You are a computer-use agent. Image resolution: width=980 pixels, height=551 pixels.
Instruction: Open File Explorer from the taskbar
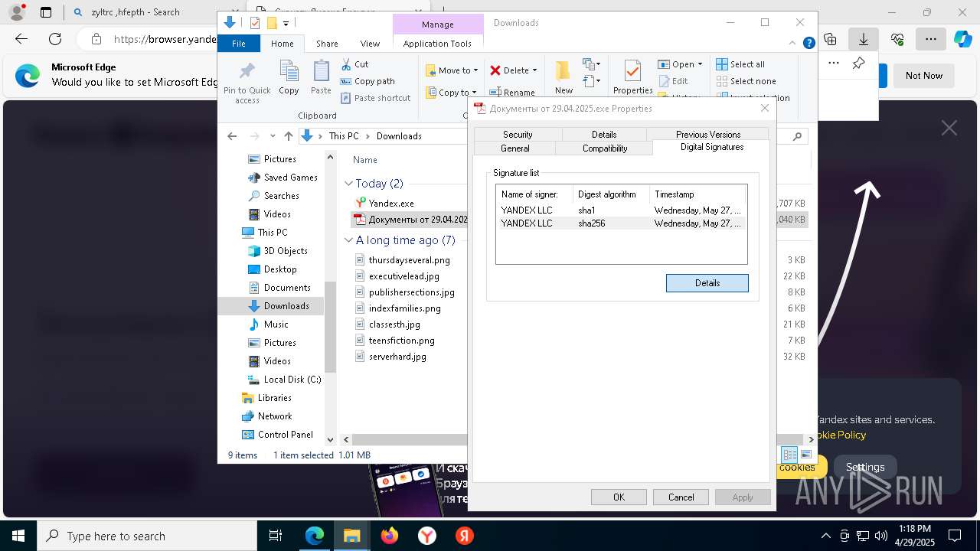click(x=352, y=536)
